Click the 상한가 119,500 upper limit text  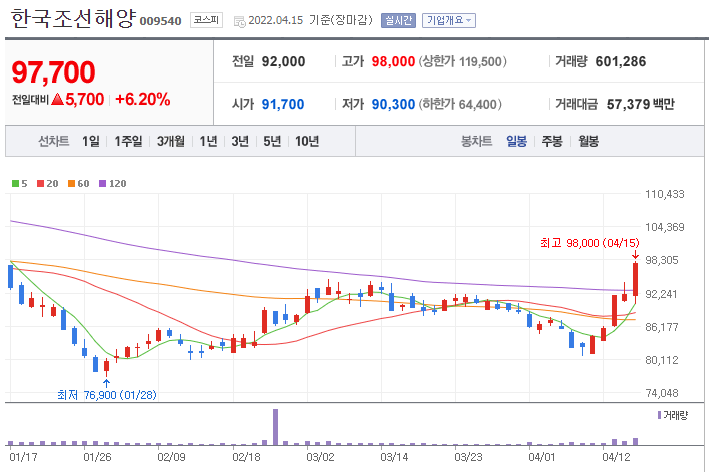click(463, 61)
